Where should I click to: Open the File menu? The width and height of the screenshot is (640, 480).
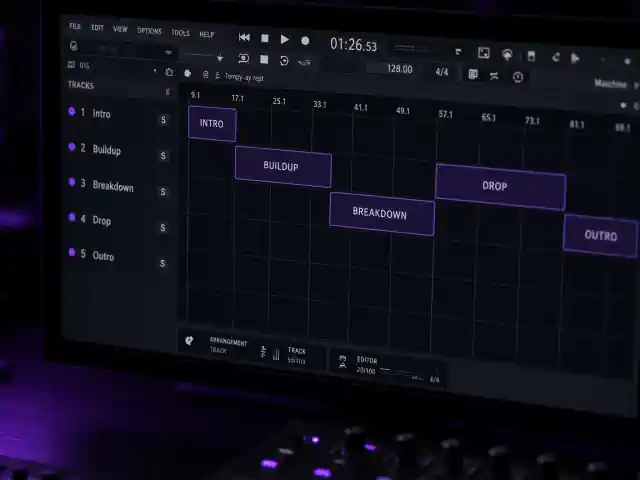coord(75,27)
